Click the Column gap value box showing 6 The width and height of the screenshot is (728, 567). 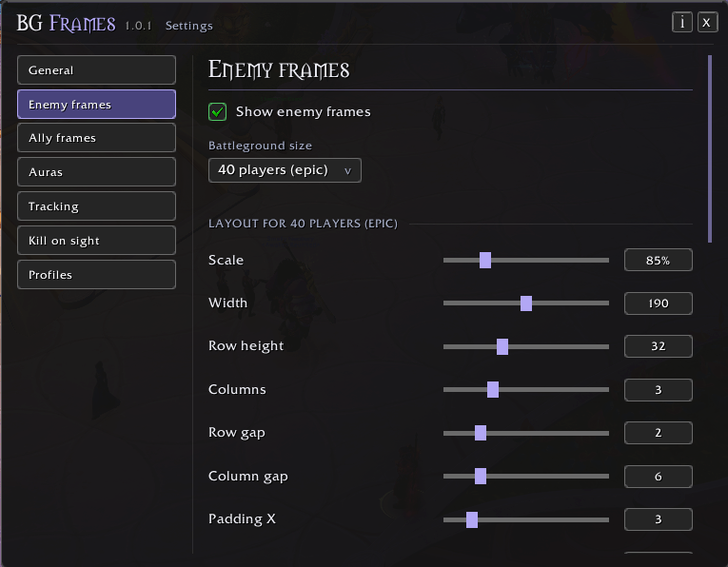(659, 477)
